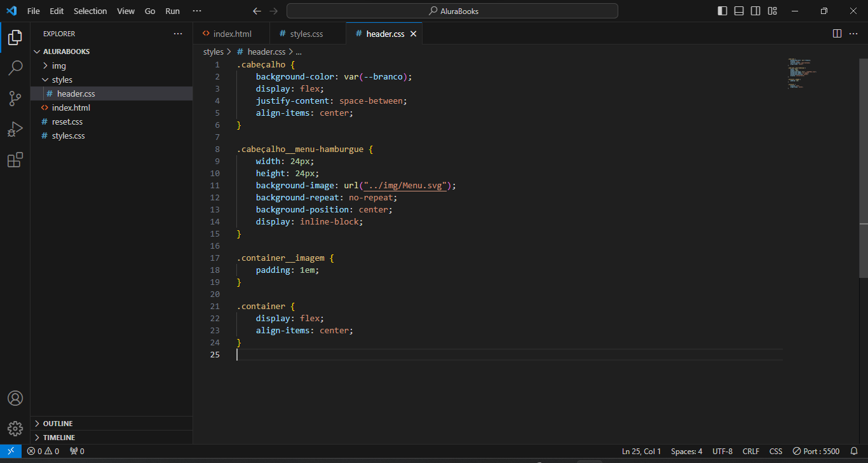Show errors and warnings in status bar
Viewport: 868px width, 463px height.
[43, 451]
